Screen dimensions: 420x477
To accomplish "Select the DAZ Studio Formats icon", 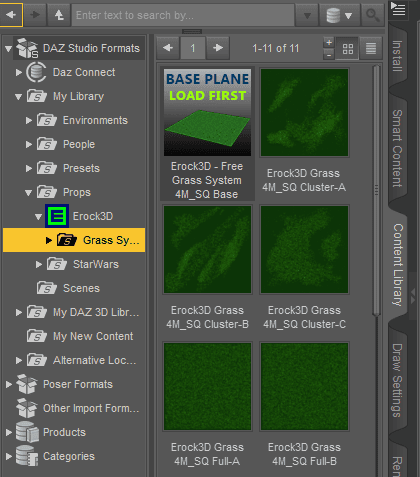I will pyautogui.click(x=27, y=48).
